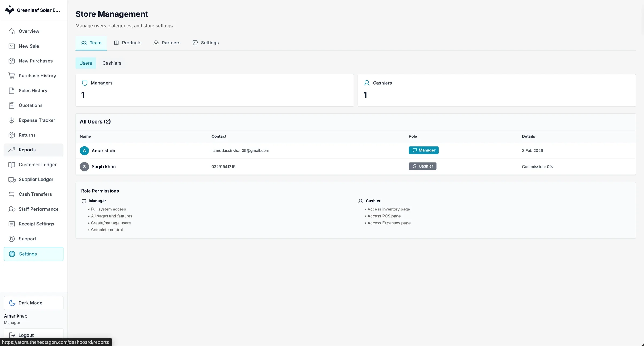
Task: Open New Purchases page
Action: [x=34, y=61]
